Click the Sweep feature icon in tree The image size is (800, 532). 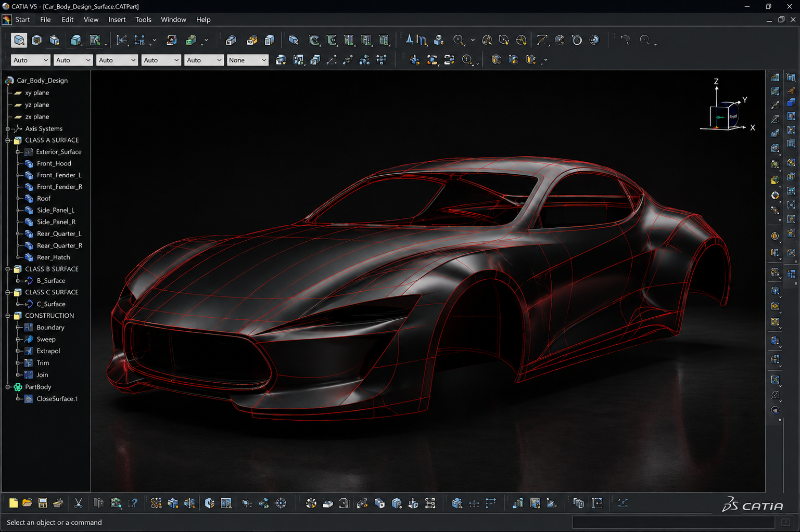click(x=29, y=339)
